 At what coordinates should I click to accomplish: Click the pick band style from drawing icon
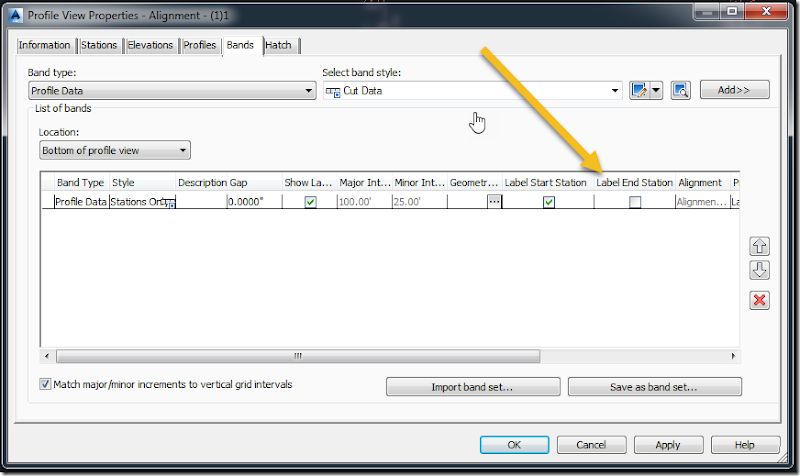(x=681, y=90)
